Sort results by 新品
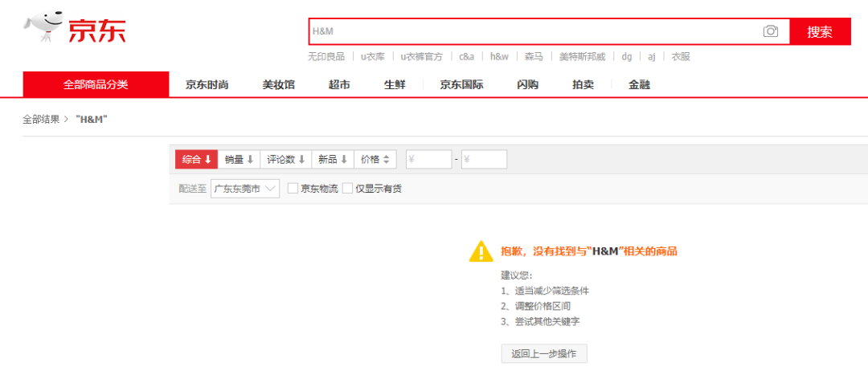This screenshot has height=387, width=868. pos(333,159)
